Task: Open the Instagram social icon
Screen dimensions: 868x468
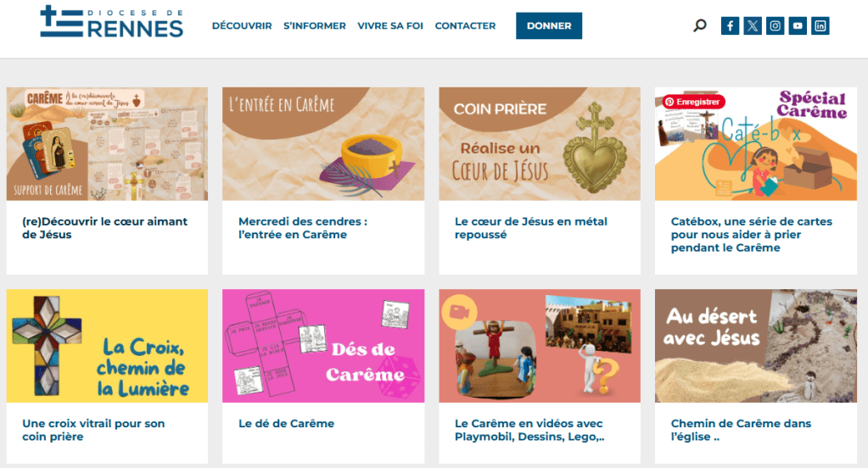Action: click(x=775, y=25)
